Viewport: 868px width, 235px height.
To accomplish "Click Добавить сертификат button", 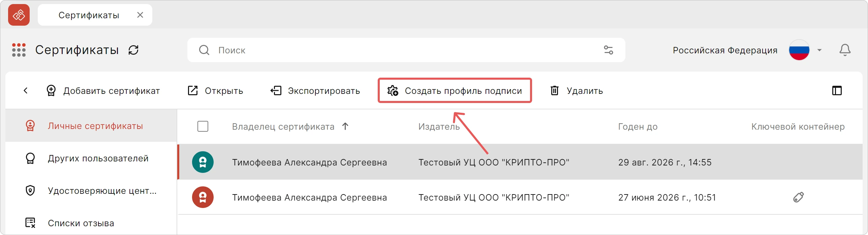I will pos(103,90).
